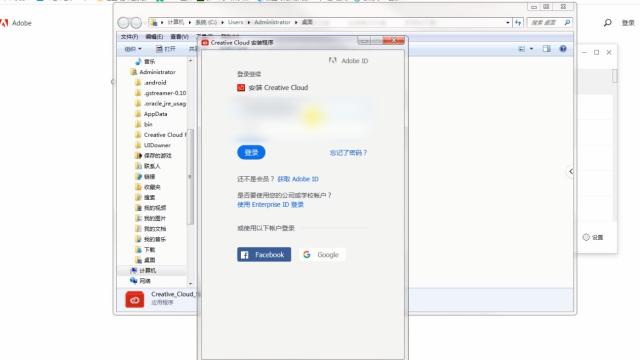Show the Explorer preview pane

pos(547,49)
